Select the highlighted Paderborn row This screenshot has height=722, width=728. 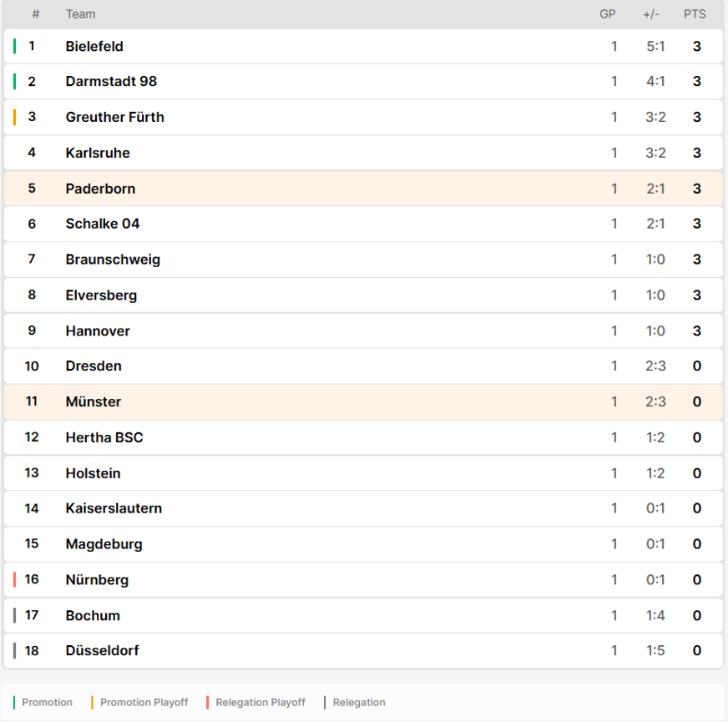point(363,189)
